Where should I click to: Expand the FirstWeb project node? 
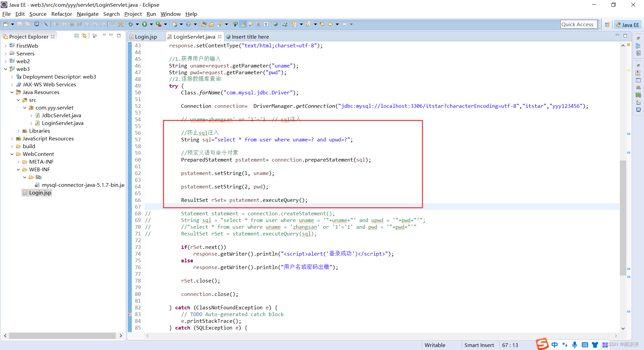[x=6, y=46]
